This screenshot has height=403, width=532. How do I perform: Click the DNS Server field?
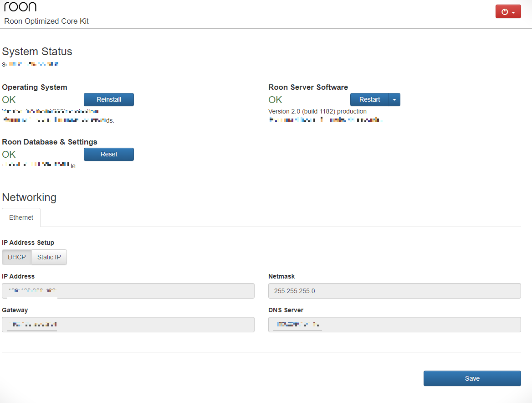tap(394, 325)
